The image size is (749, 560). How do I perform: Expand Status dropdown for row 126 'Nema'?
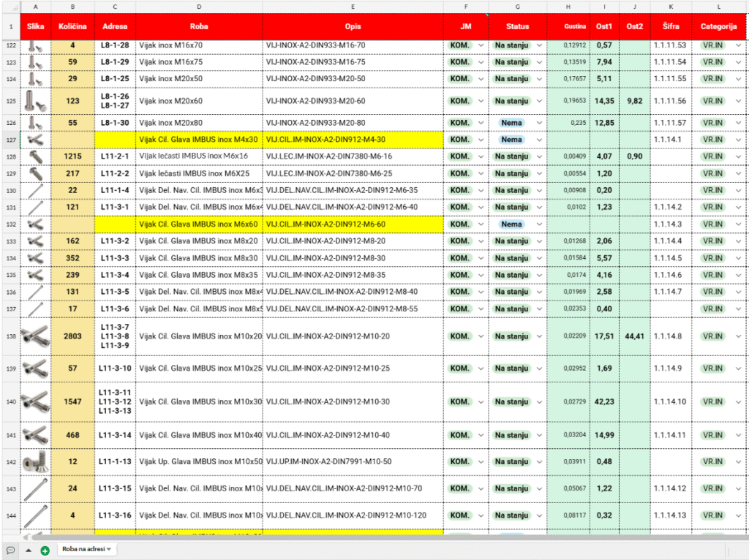point(540,123)
